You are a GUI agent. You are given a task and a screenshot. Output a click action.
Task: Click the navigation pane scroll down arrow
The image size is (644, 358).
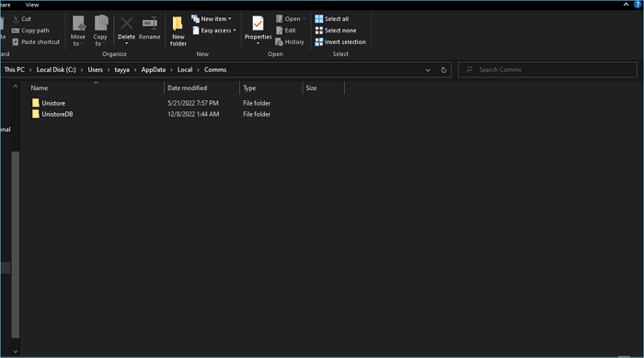(16, 352)
